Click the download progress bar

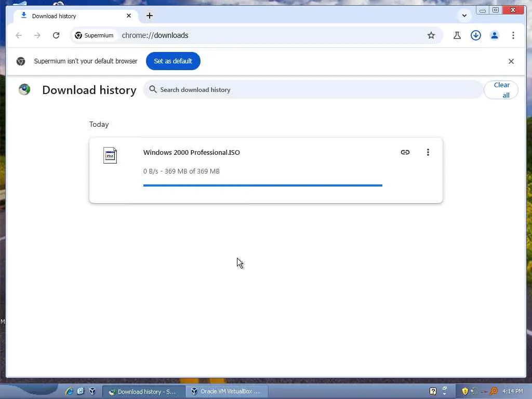point(262,185)
